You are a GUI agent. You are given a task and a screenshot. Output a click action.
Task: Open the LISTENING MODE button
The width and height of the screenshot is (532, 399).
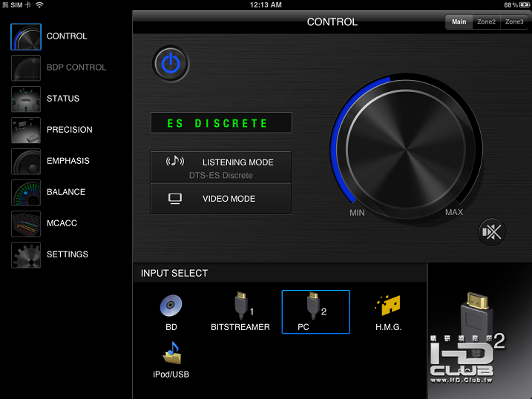221,166
